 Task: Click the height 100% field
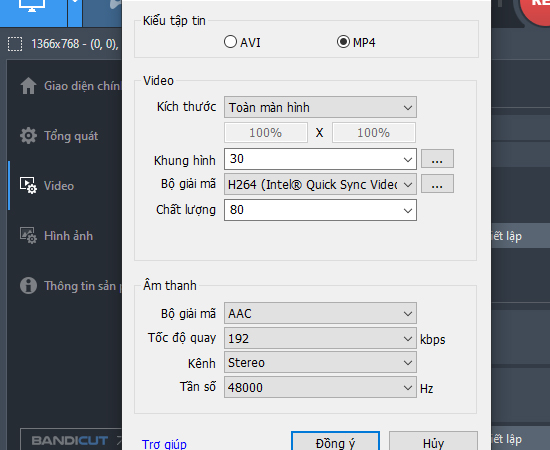tap(374, 133)
